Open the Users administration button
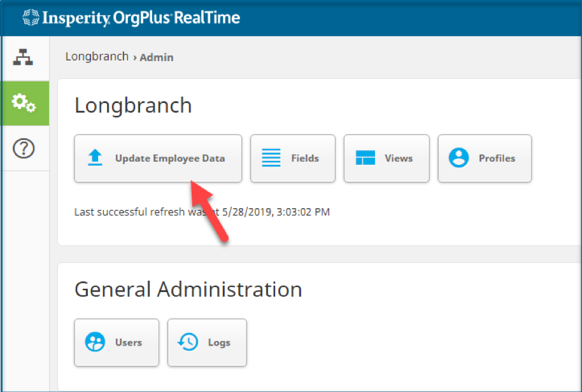 click(x=117, y=342)
